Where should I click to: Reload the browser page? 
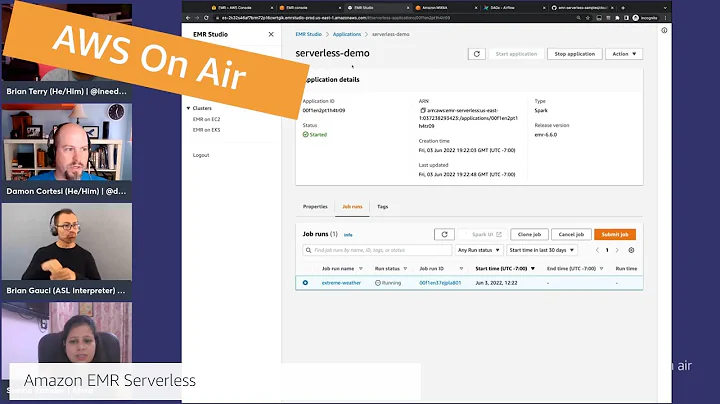point(206,18)
